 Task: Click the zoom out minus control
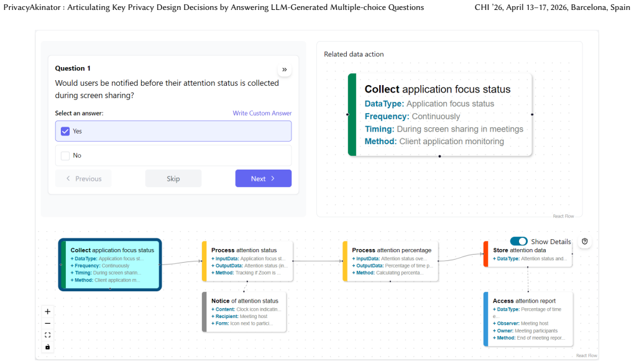tap(48, 323)
